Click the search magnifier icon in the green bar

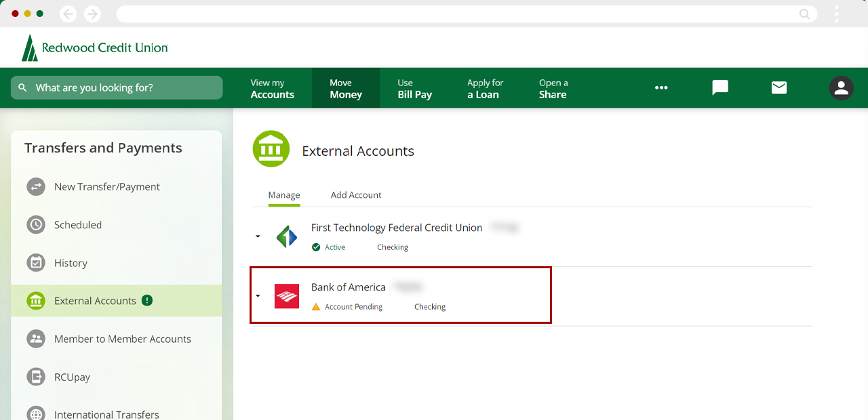click(22, 87)
